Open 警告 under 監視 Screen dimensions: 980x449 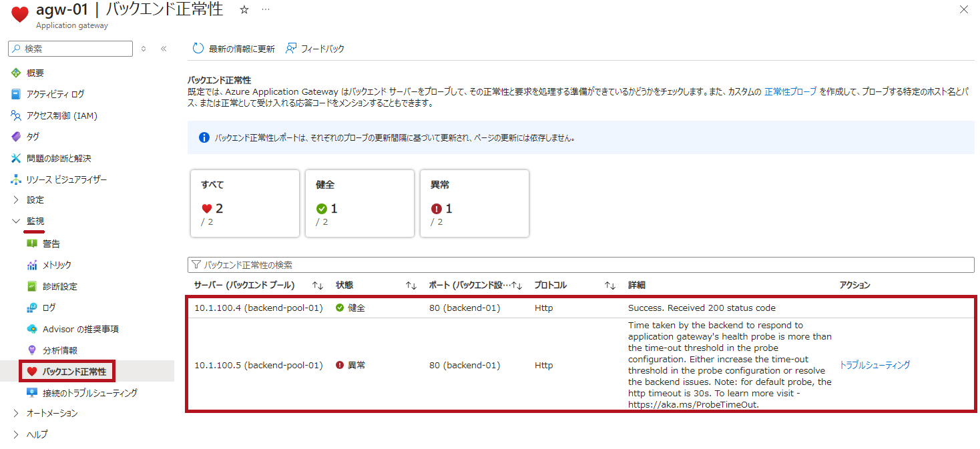point(51,244)
